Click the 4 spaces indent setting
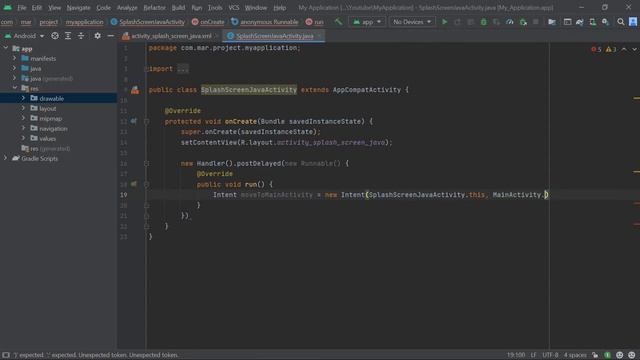Viewport: 640px width, 360px height. (575, 355)
